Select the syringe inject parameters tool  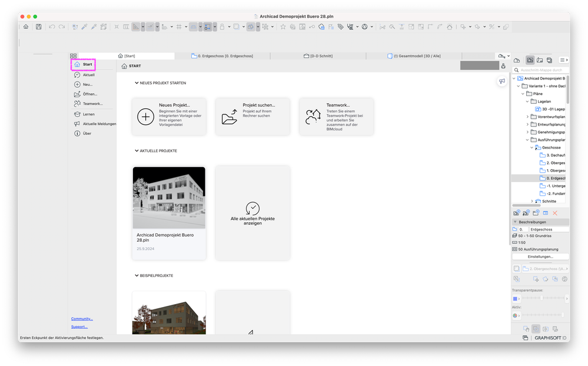[x=94, y=27]
